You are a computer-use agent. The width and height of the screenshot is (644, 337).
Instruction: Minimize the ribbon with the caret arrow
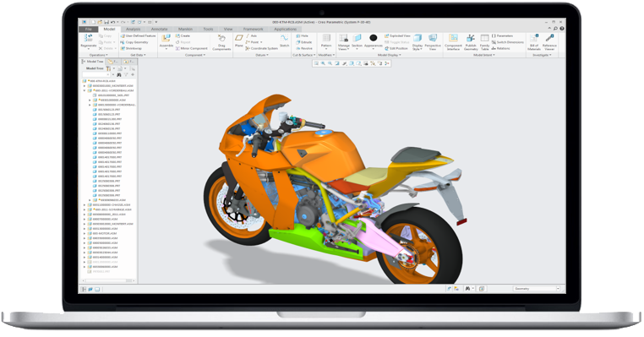point(549,29)
